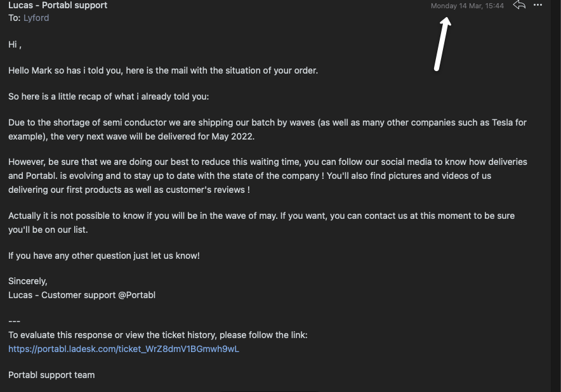Click the "To evaluate this response" line
Screen dimensions: 561x392
coord(158,335)
